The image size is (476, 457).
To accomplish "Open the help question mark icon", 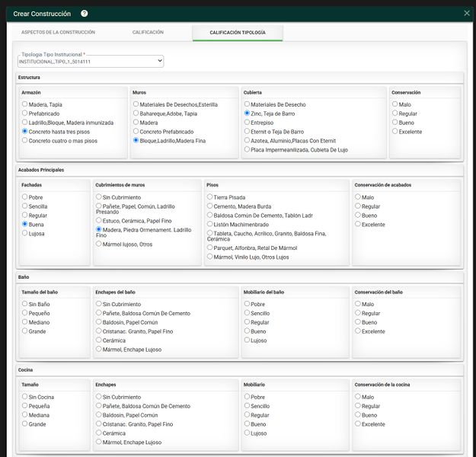I will tap(85, 14).
